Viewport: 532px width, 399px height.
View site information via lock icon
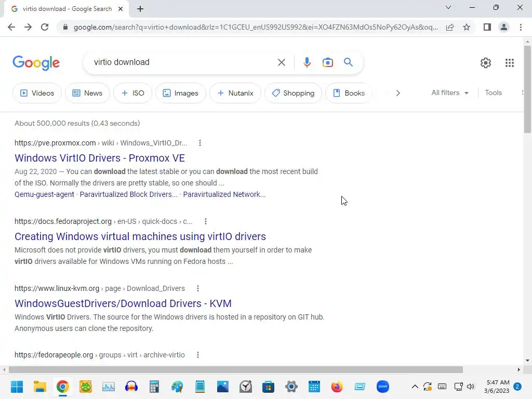pyautogui.click(x=65, y=27)
